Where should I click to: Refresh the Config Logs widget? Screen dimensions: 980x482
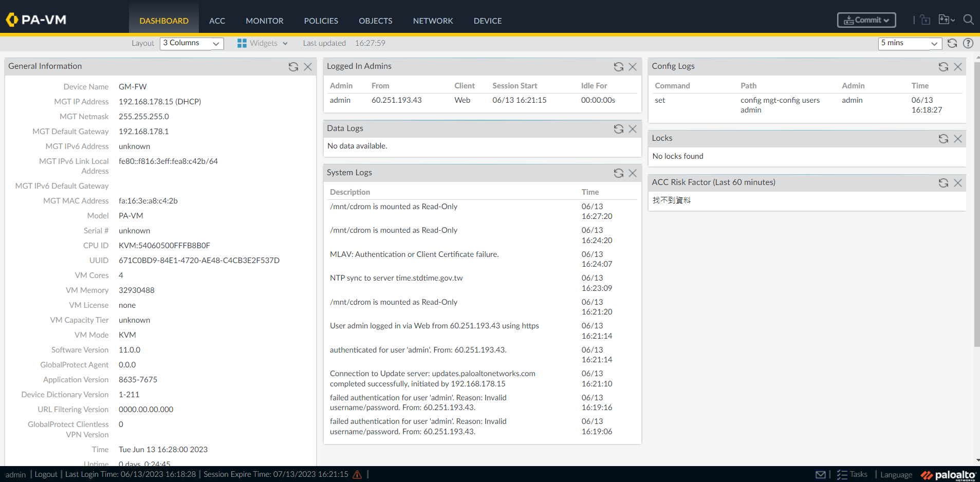click(944, 67)
